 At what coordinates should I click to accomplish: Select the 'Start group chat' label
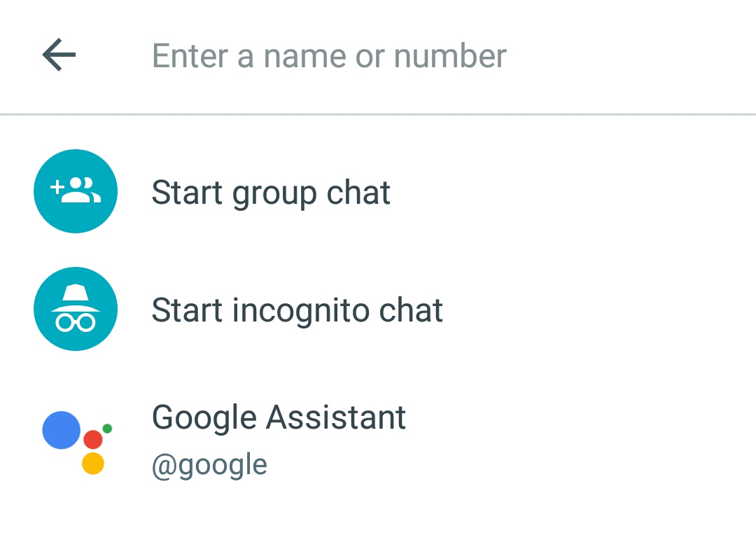click(271, 193)
